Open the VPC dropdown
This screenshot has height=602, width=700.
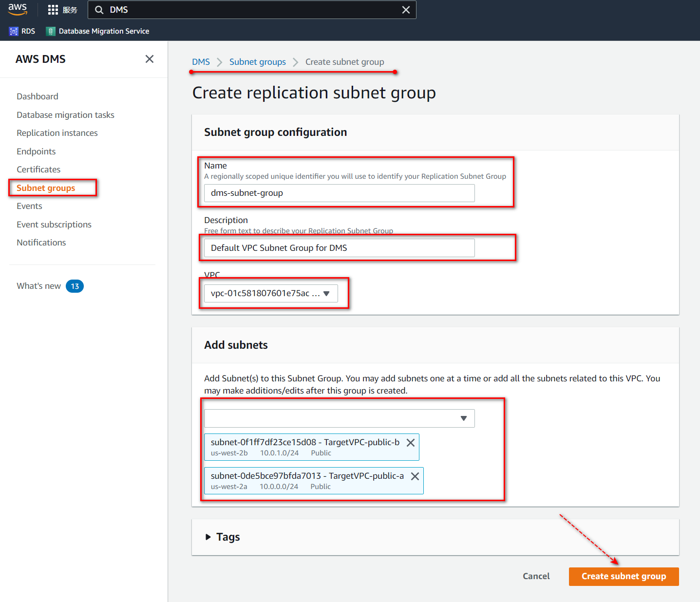coord(271,293)
